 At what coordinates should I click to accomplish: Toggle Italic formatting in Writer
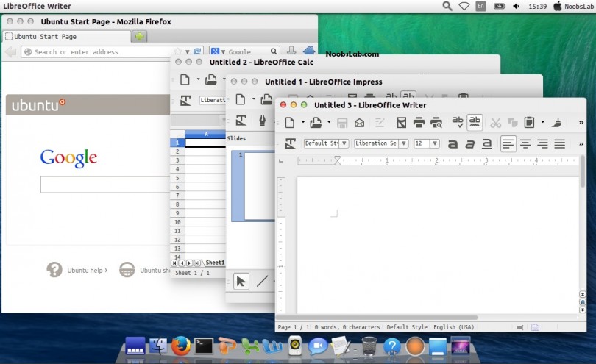470,144
